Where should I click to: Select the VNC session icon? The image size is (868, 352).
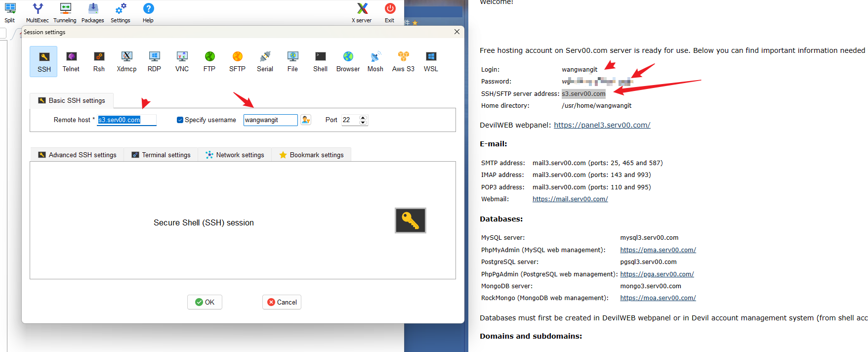[x=182, y=61]
